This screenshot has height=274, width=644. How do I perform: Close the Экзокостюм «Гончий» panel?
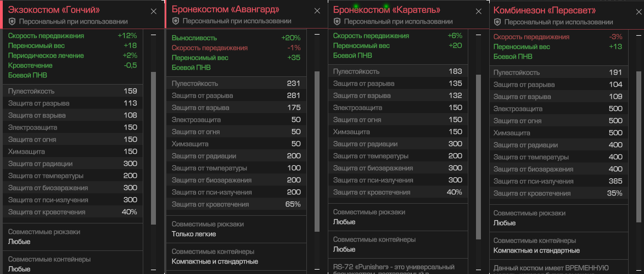(x=153, y=11)
